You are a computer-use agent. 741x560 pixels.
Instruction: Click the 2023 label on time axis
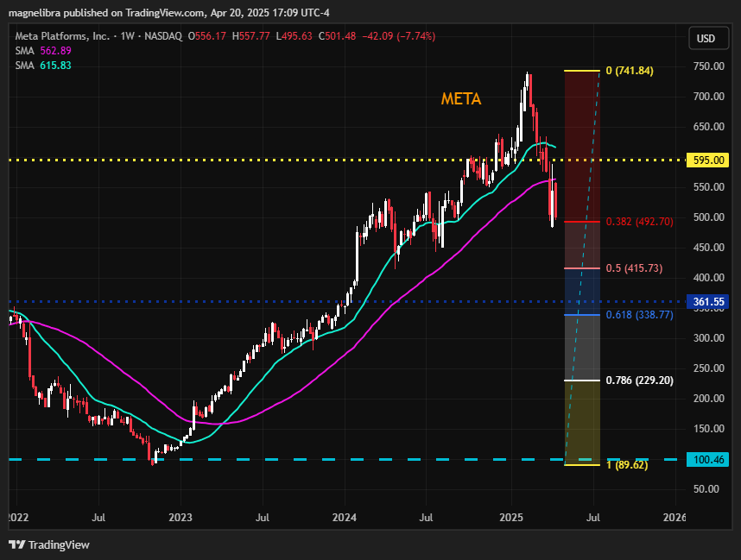(180, 518)
